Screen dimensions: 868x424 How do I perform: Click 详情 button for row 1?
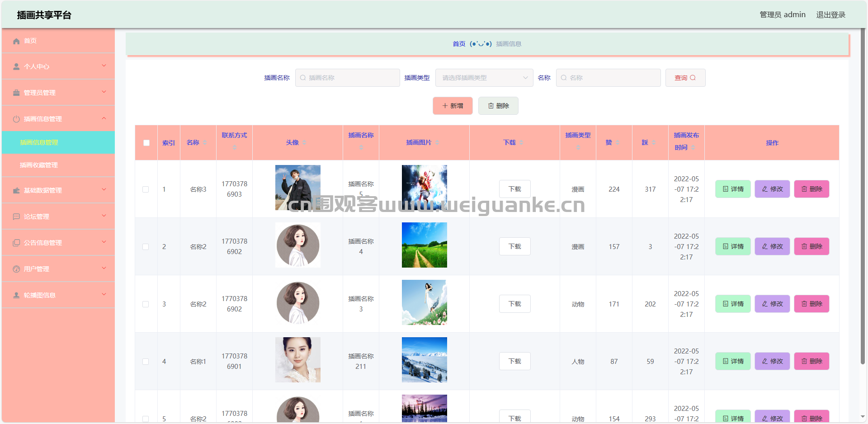click(x=733, y=189)
